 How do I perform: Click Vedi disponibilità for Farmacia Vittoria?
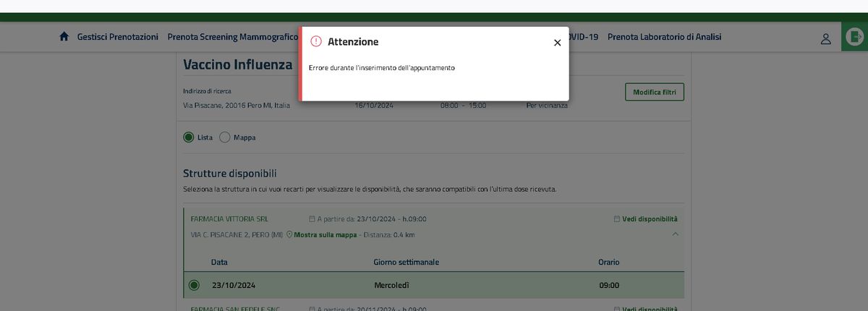click(x=645, y=218)
